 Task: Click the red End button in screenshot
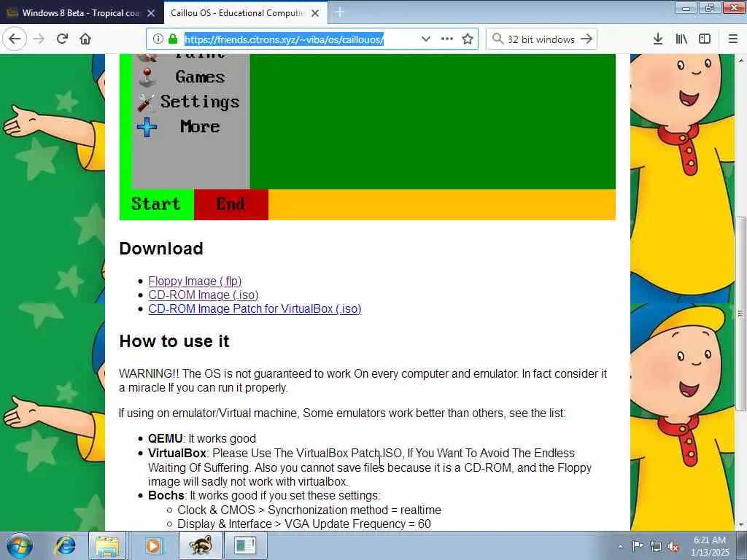pos(231,204)
